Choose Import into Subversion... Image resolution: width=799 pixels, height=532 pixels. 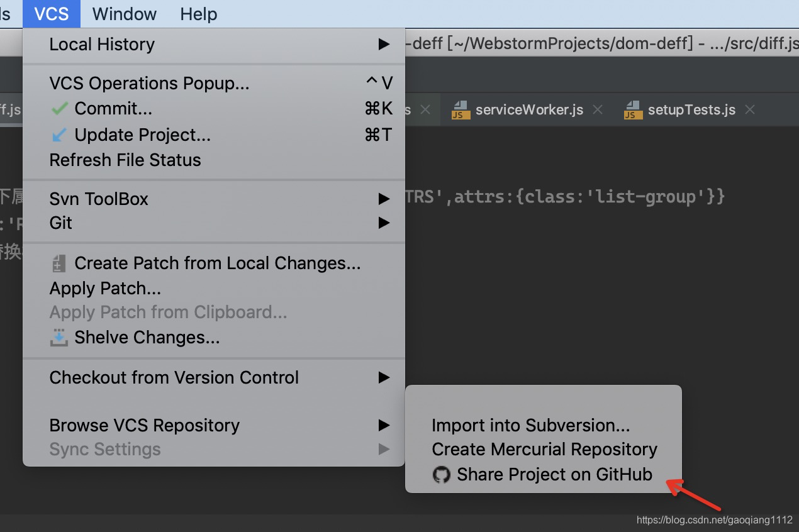[x=544, y=426]
